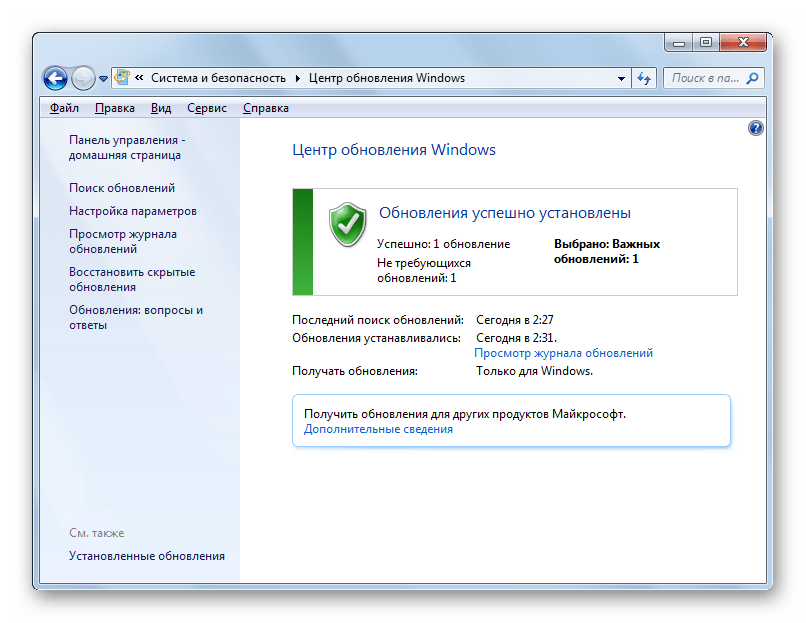The image size is (806, 623).
Task: Click Система и безопасность breadcrumb
Action: point(218,78)
